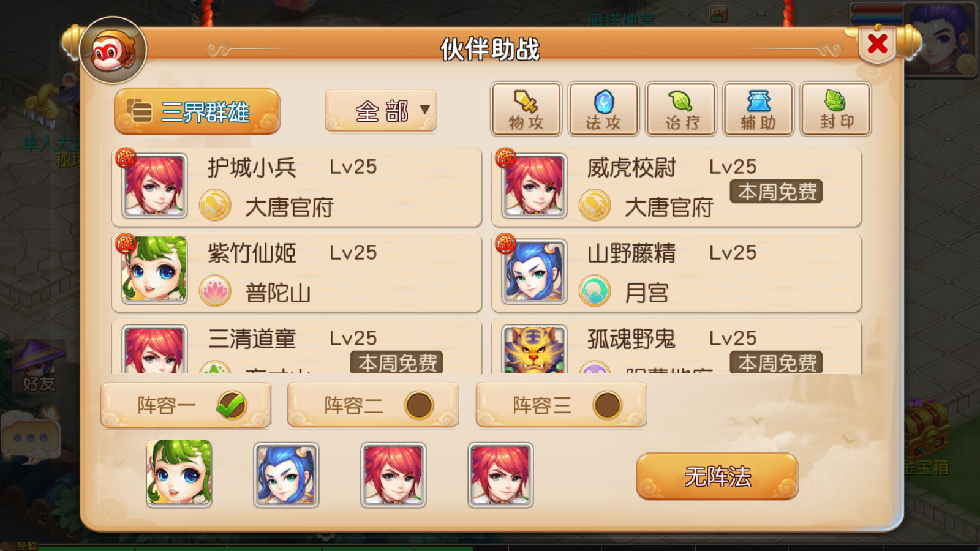Select lineup 阵容一 radio option

[x=186, y=405]
